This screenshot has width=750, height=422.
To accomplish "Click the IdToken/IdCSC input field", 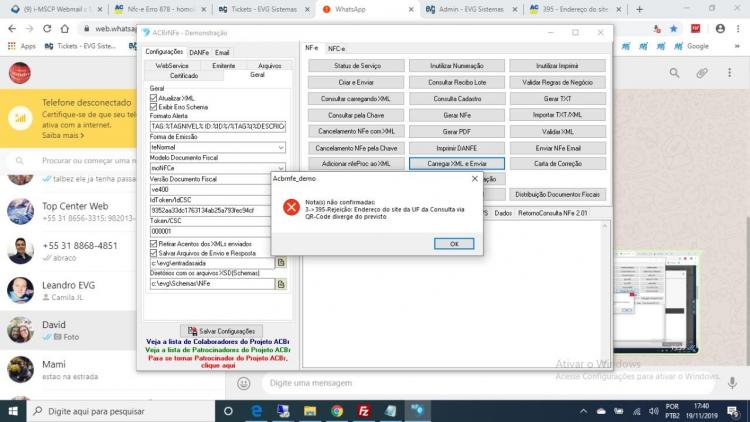I will (210, 210).
